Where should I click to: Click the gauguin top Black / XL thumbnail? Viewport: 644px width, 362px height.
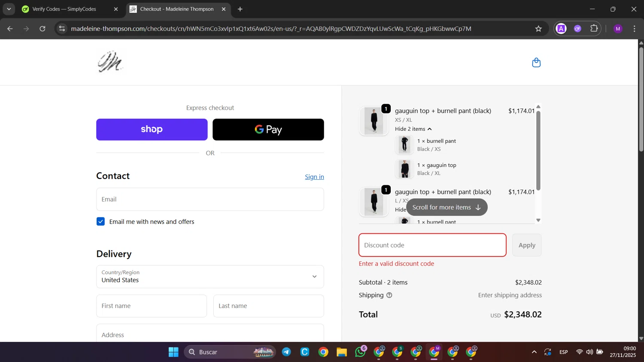[x=404, y=169]
